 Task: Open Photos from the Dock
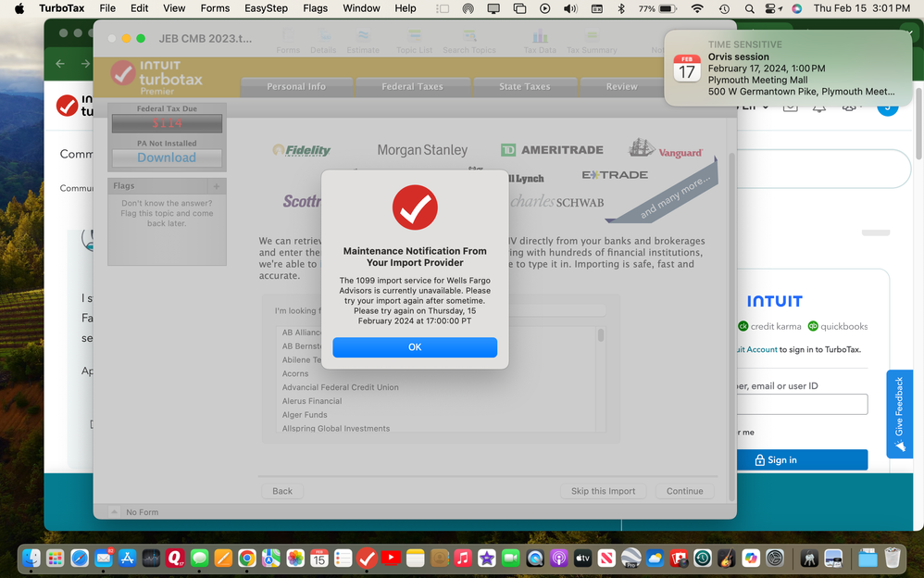coord(295,558)
